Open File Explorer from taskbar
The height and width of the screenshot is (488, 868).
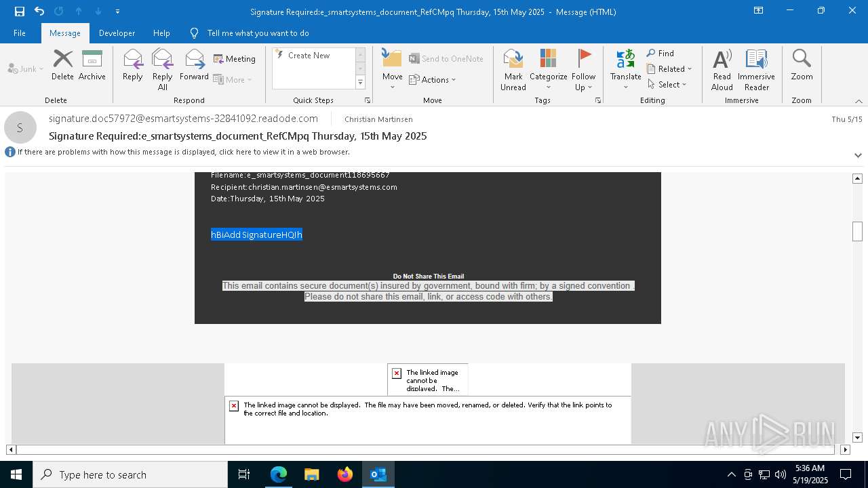[x=311, y=474]
